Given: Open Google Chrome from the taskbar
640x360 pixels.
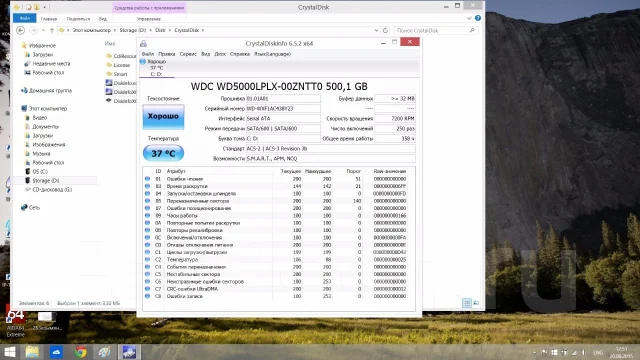Looking at the screenshot, I should (x=80, y=352).
